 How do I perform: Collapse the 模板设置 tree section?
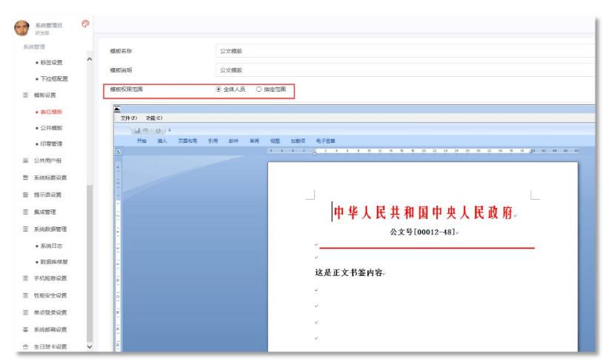(44, 95)
